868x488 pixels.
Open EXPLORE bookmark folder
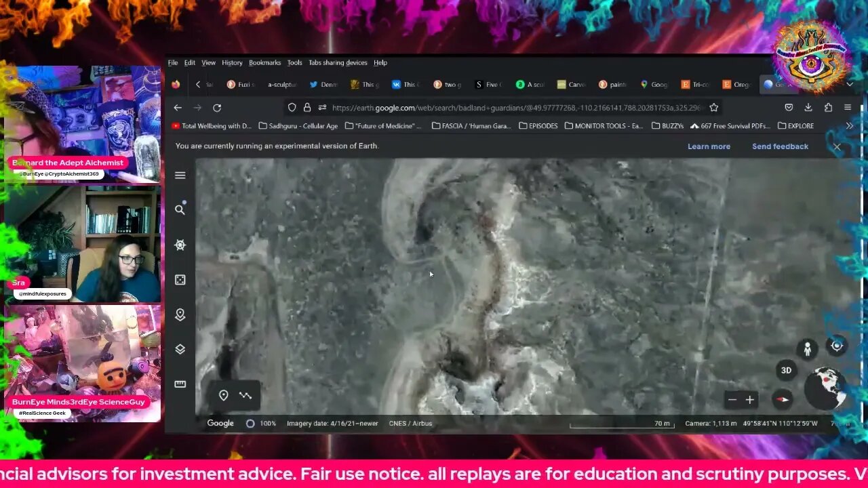pos(796,126)
